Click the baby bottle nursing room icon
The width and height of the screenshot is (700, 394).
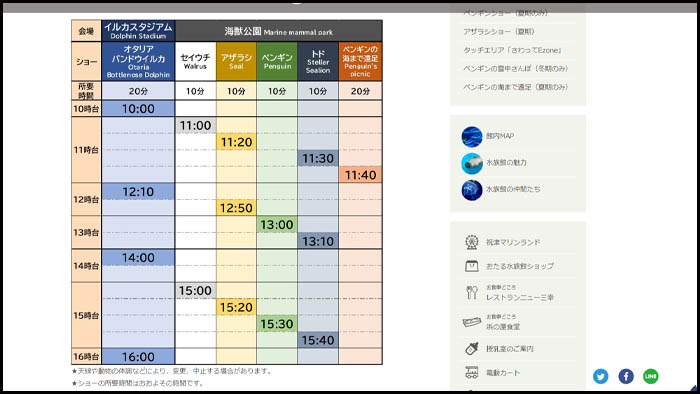point(471,348)
